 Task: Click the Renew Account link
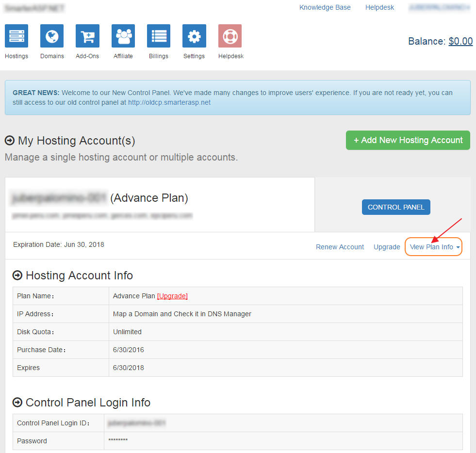340,247
